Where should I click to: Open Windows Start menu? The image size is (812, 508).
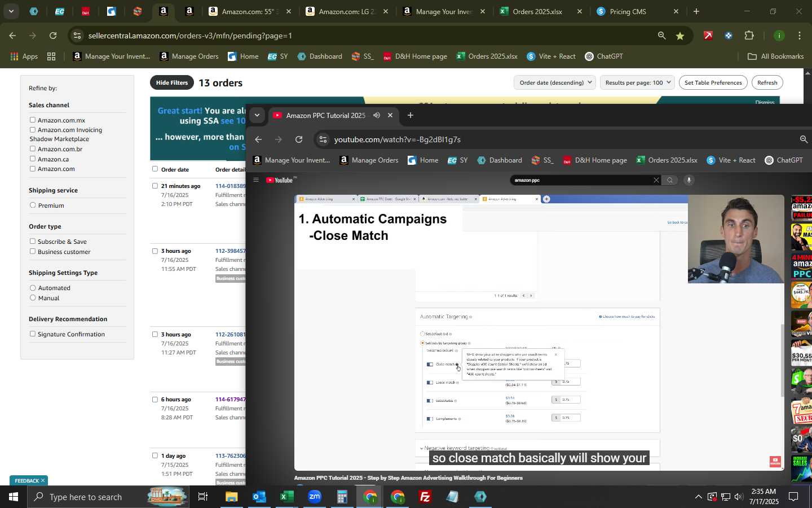[x=14, y=497]
